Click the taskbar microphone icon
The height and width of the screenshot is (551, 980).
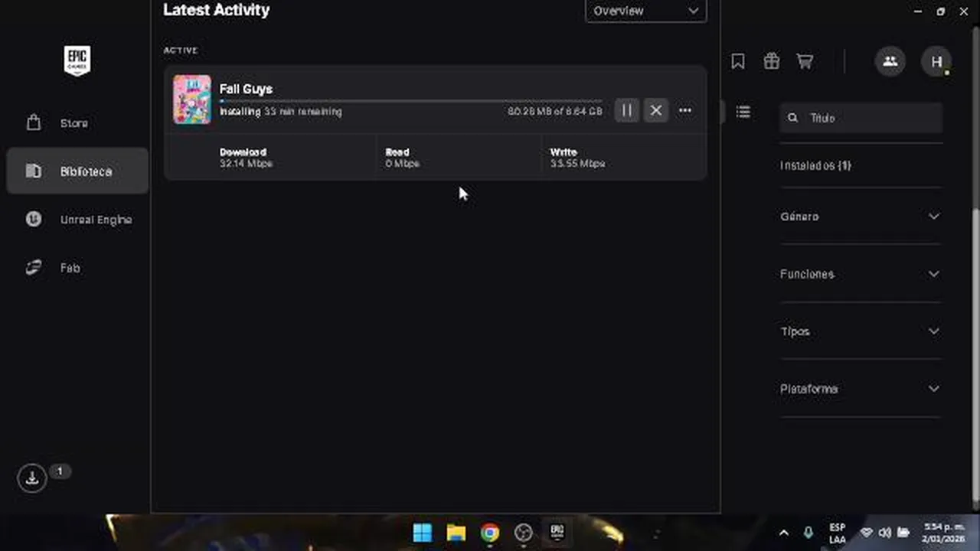(808, 533)
